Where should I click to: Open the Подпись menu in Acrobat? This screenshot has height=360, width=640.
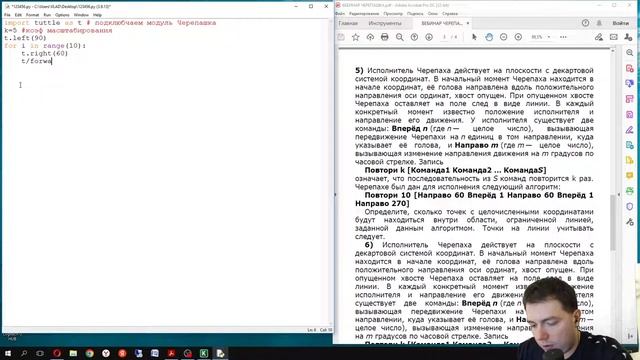(415, 13)
